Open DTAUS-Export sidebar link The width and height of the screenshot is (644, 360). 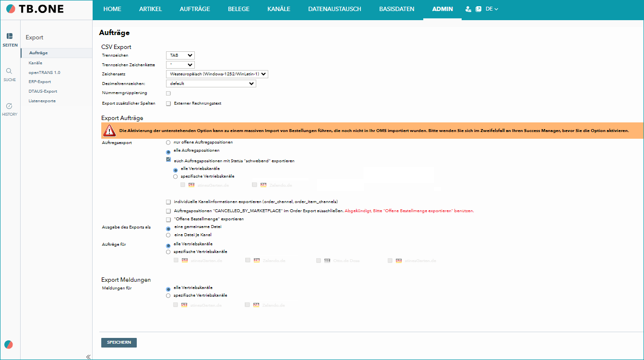click(43, 91)
